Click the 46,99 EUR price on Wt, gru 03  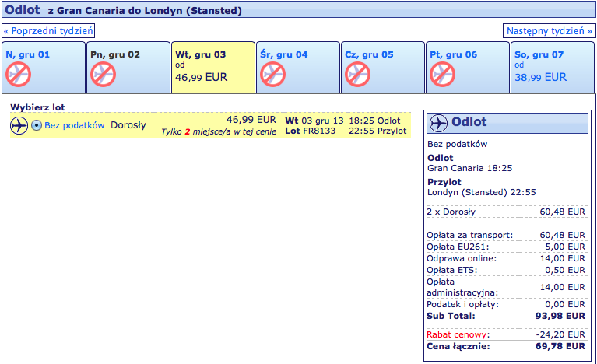tap(201, 77)
